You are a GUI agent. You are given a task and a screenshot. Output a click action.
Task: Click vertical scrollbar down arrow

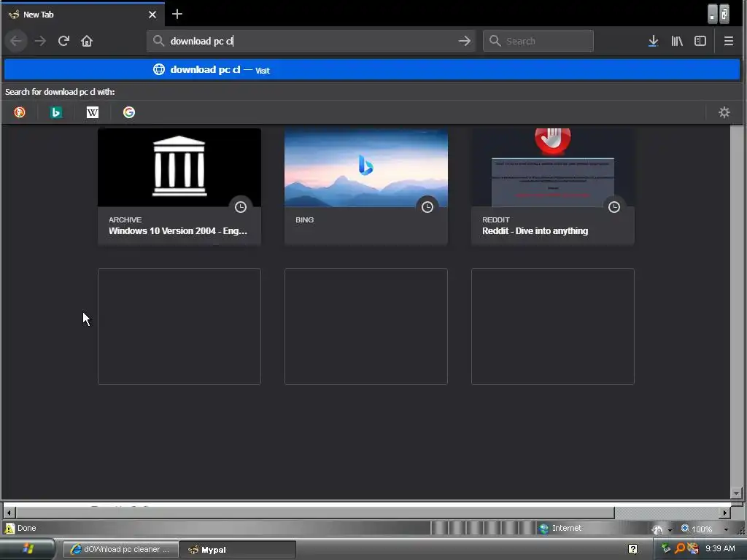tap(736, 494)
